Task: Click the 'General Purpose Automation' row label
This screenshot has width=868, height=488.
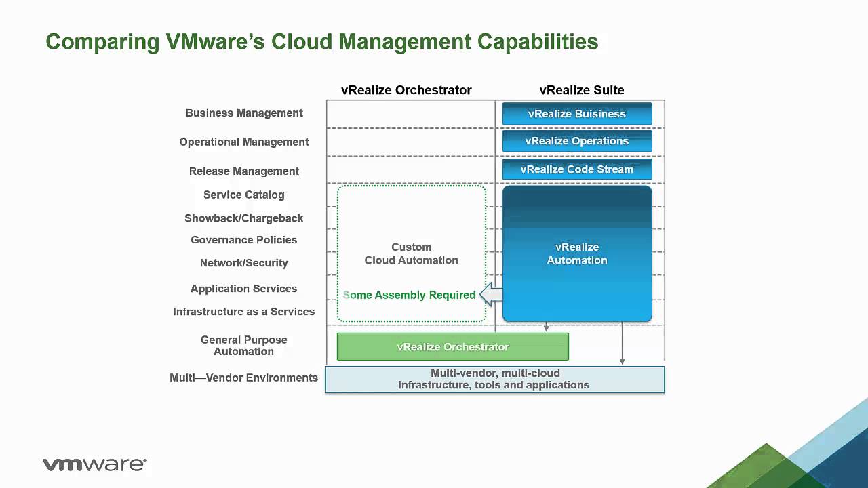Action: (244, 346)
